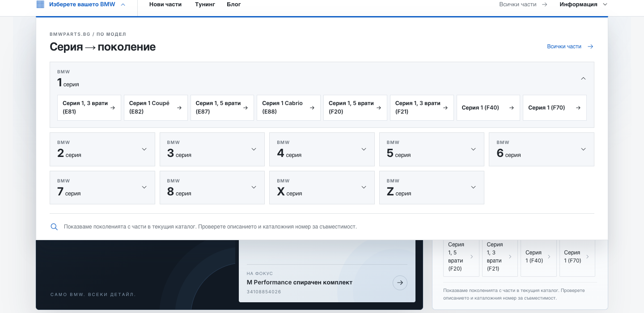
Task: Click the arrow icon next to Всички части in header
Action: 544,4
